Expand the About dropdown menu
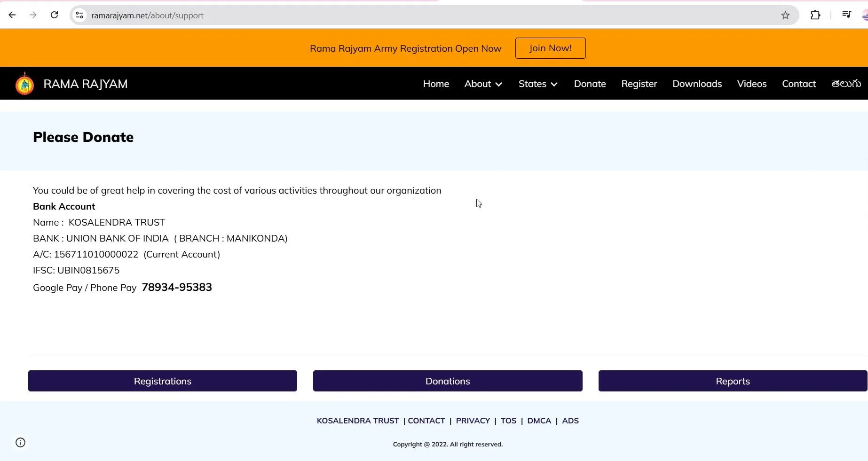 click(483, 84)
